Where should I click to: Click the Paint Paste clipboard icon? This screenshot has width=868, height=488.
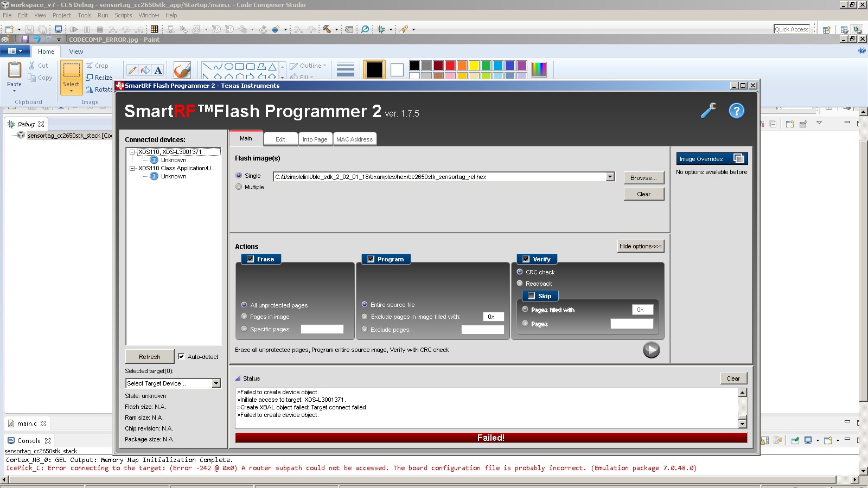(x=15, y=69)
